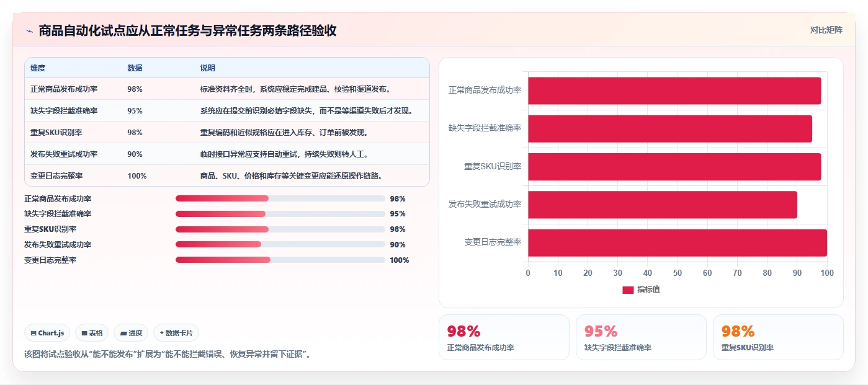The image size is (868, 385).
Task: Click the 数据 column header
Action: coord(135,68)
